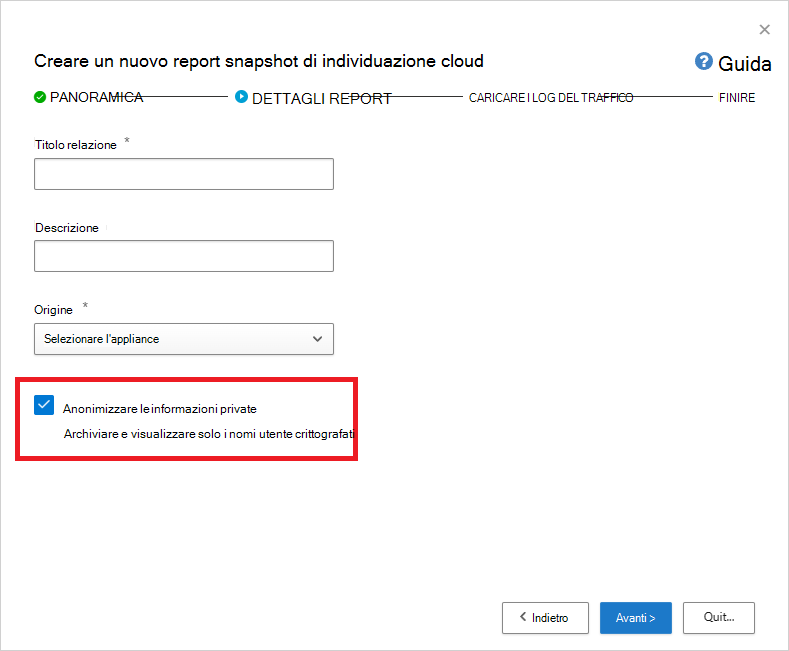Open the Selezionare l'appliance dropdown
This screenshot has height=651, width=789.
(x=184, y=339)
